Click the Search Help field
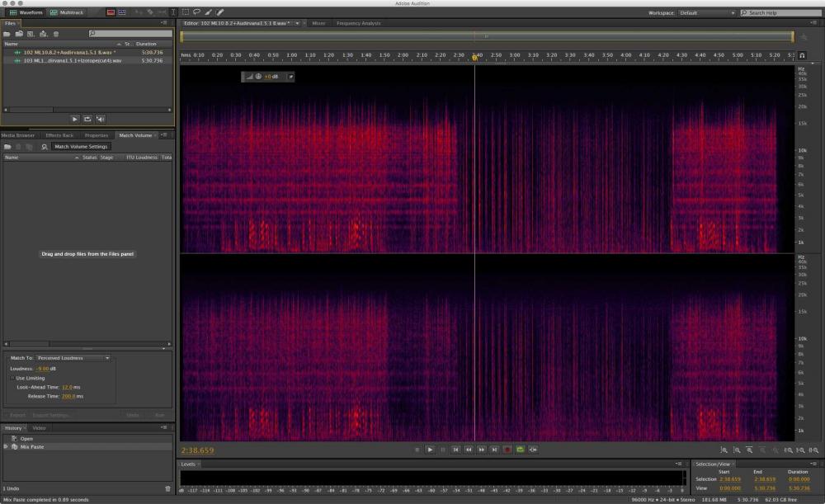Image resolution: width=825 pixels, height=504 pixels. [780, 12]
